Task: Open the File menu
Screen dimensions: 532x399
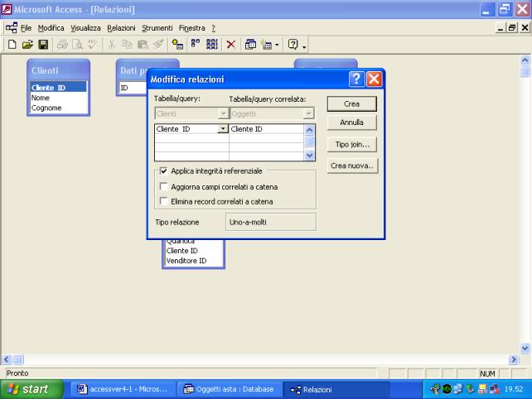Action: coord(27,28)
